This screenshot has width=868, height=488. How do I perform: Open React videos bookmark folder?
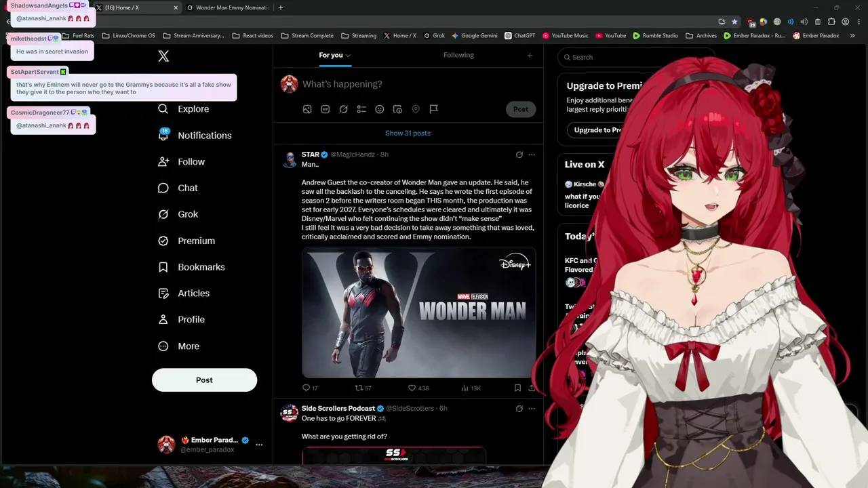[253, 36]
